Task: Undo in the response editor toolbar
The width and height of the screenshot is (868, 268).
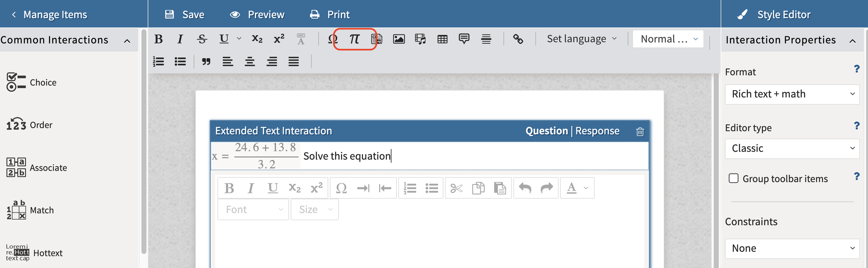Action: 525,188
